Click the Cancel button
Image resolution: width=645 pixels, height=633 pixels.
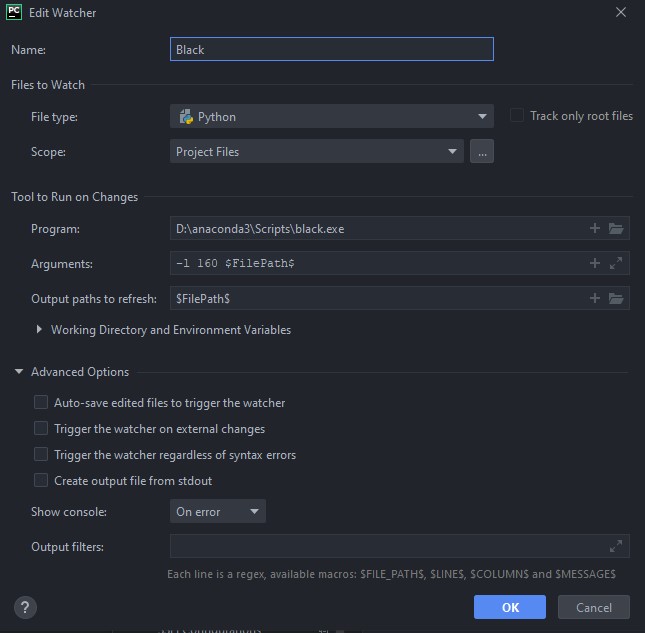pos(594,607)
